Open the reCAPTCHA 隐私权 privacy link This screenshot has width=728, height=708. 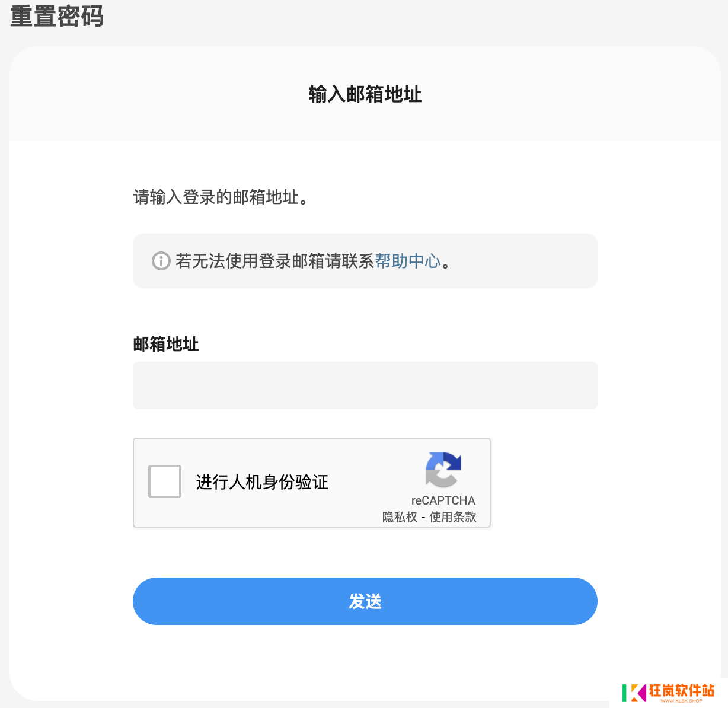(400, 517)
